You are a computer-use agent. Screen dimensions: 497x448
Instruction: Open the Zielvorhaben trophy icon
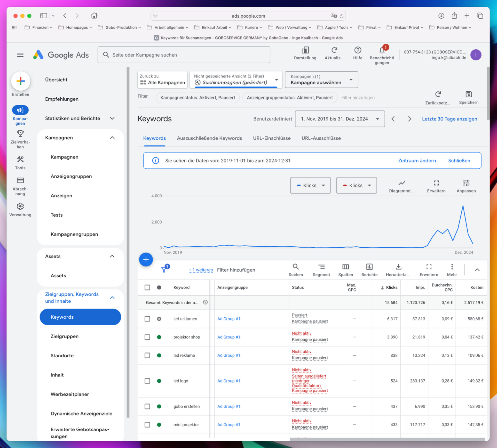point(20,134)
